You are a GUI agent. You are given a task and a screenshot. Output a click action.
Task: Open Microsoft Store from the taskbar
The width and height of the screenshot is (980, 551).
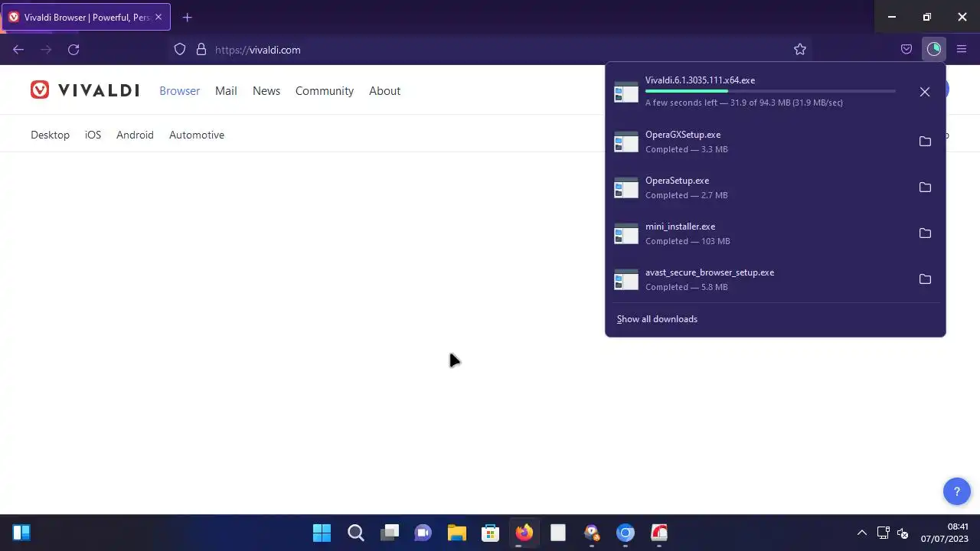491,533
